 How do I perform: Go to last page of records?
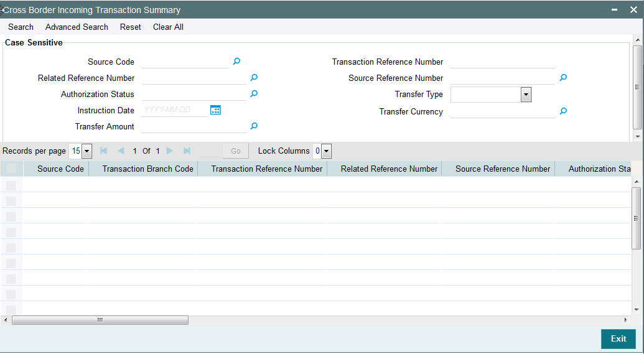pyautogui.click(x=187, y=151)
